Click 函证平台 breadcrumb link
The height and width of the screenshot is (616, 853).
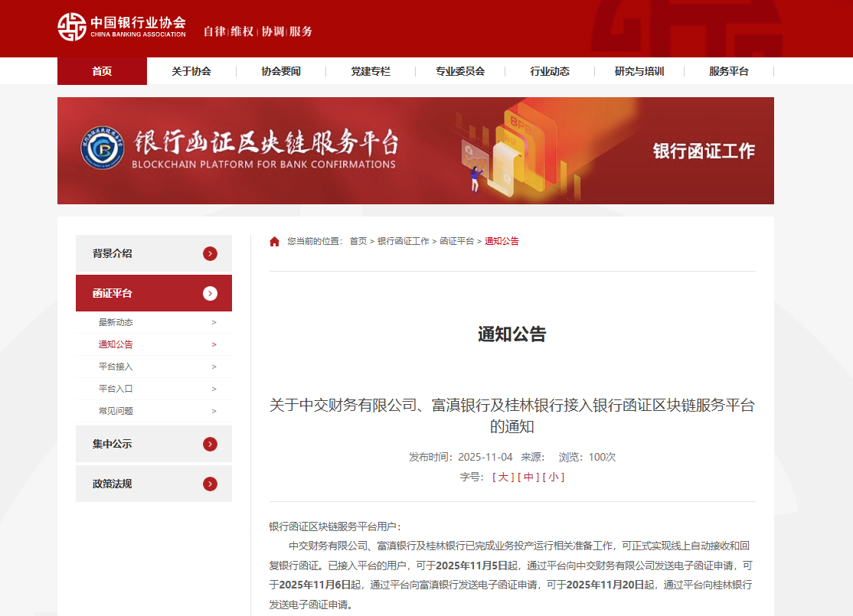tap(456, 241)
